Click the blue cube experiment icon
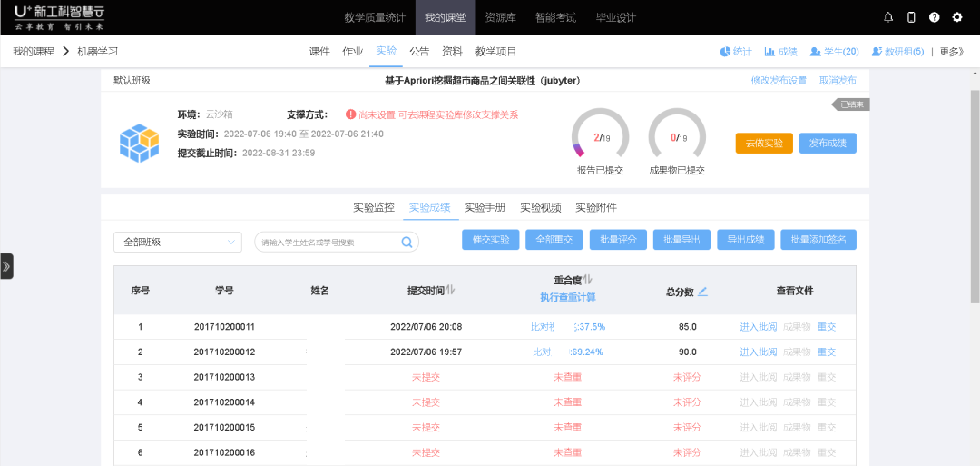Viewport: 980px width, 466px height. 140,142
